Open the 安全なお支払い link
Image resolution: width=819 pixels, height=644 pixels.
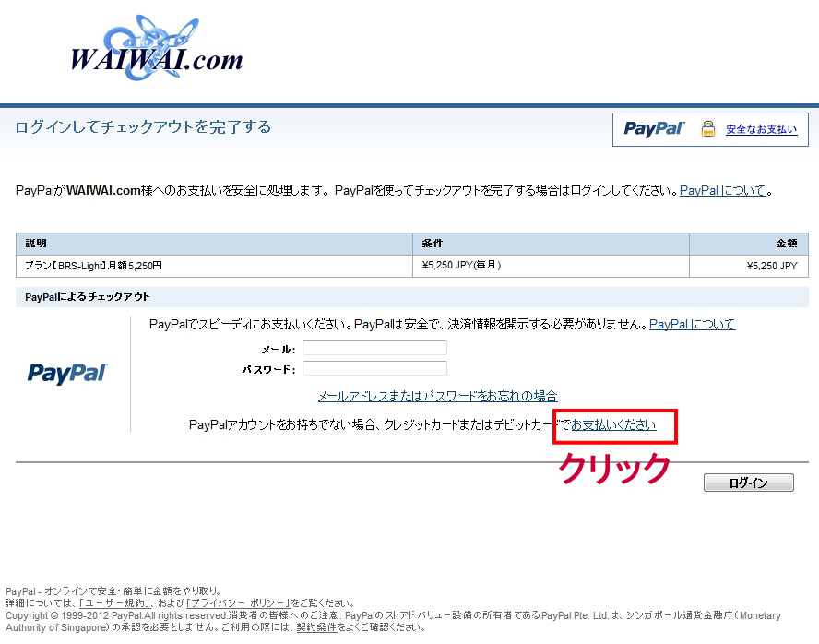[761, 129]
